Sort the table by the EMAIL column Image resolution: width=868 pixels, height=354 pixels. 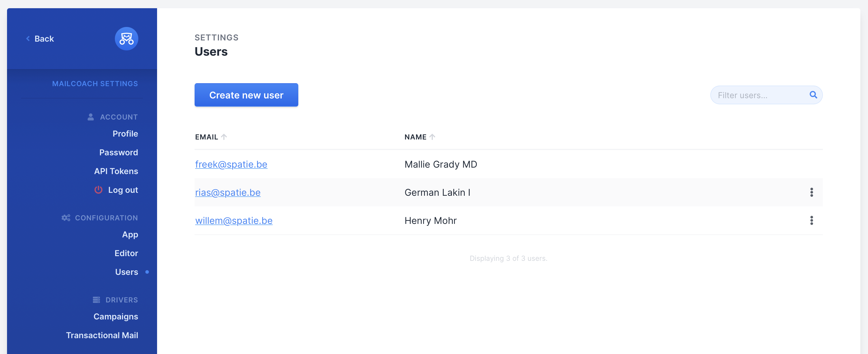tap(211, 137)
